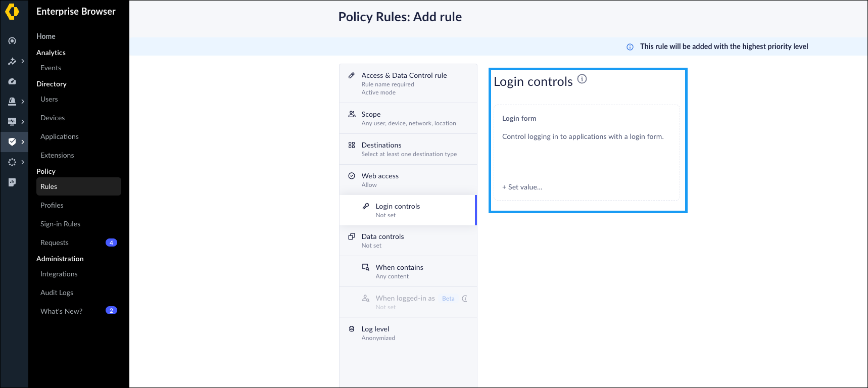Click the circle target icon in left rail
The height and width of the screenshot is (388, 868).
tap(12, 41)
